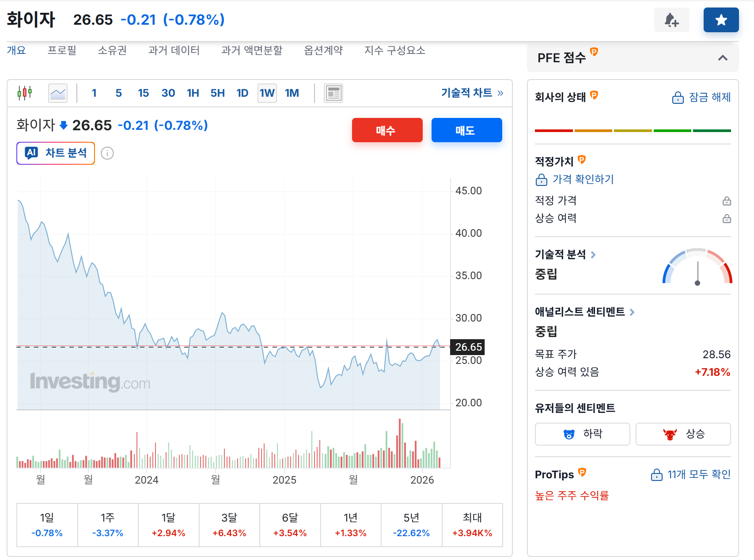
Task: Switch to area chart type
Action: tap(58, 93)
